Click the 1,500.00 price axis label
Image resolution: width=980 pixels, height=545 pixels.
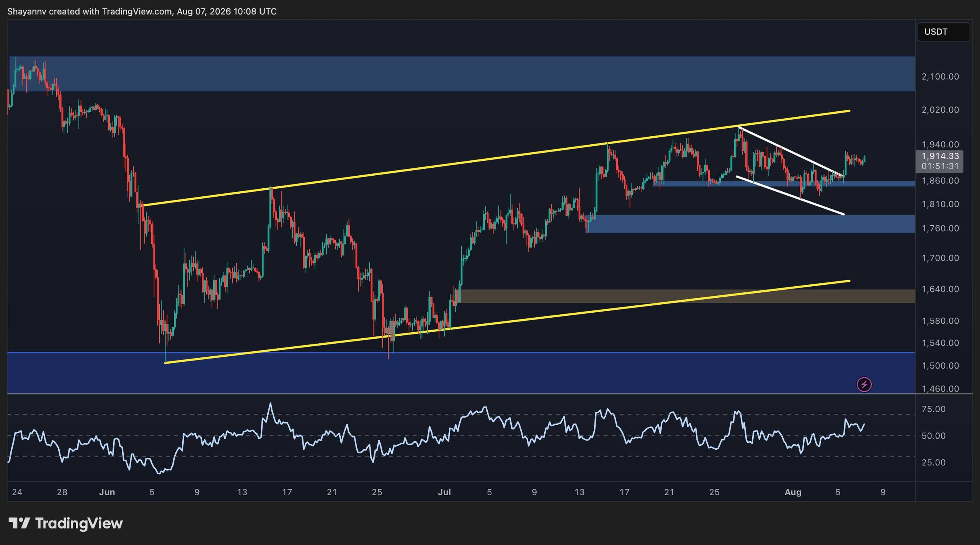click(x=940, y=366)
